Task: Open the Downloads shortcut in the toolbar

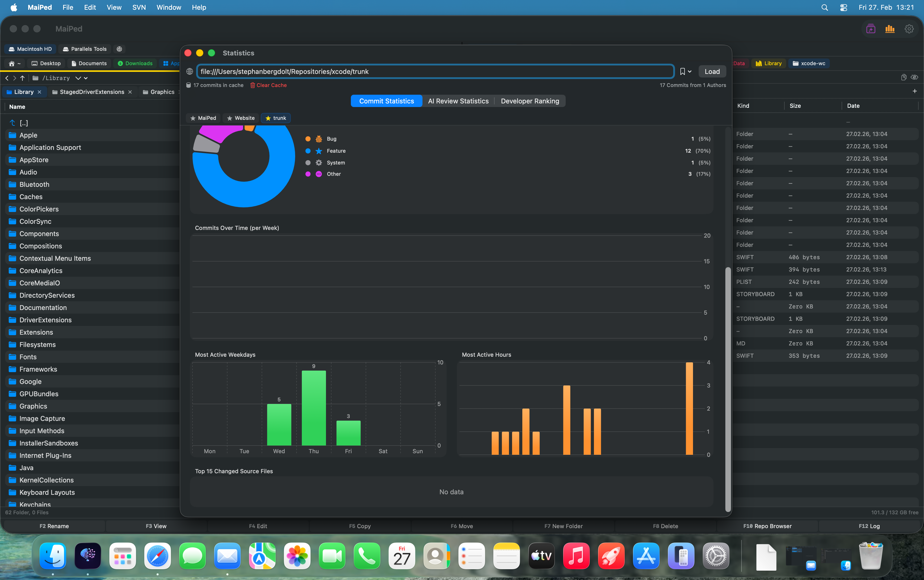Action: tap(135, 63)
